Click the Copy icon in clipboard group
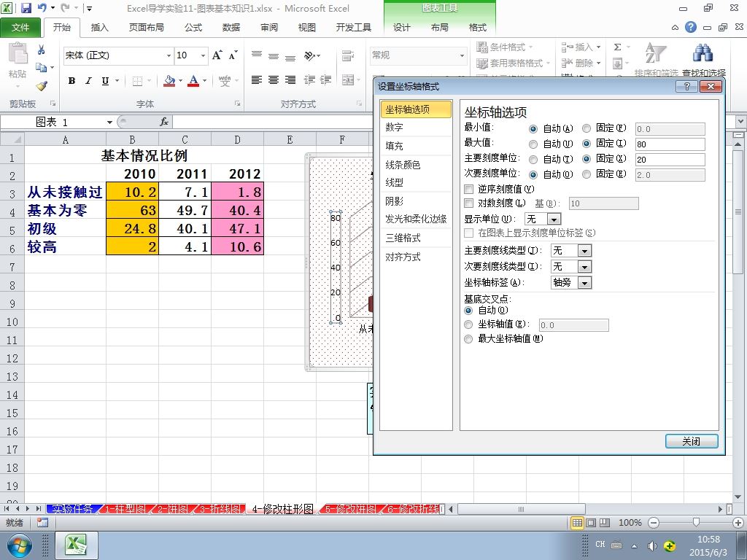Image resolution: width=747 pixels, height=560 pixels. (x=42, y=68)
